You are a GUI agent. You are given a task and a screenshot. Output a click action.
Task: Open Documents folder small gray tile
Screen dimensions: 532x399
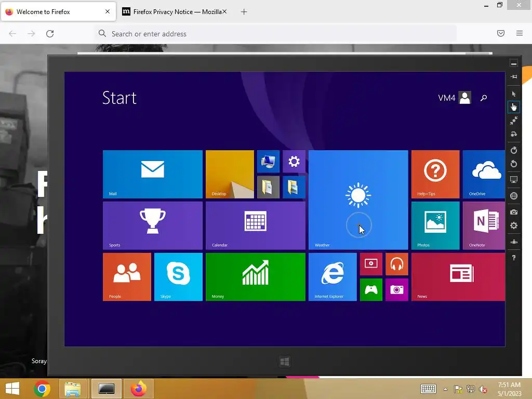(268, 187)
